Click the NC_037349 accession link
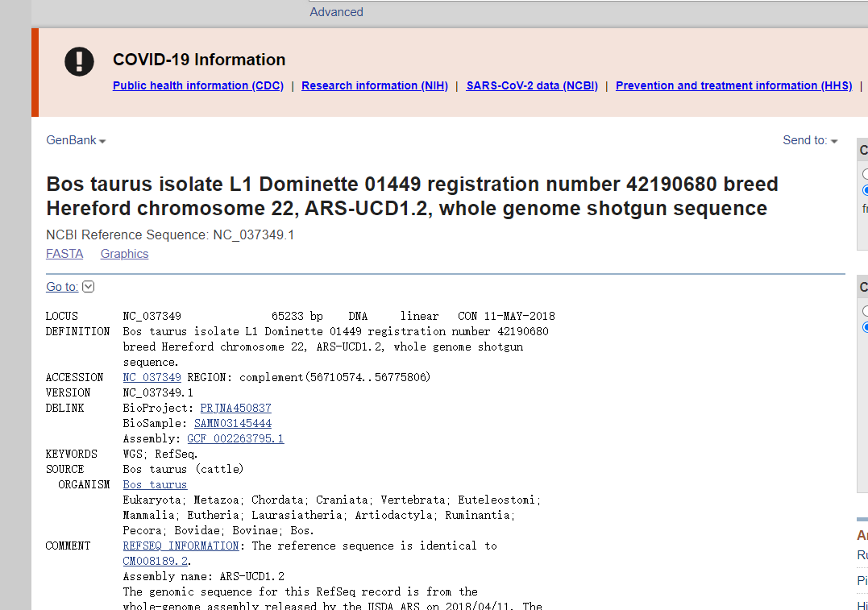 (152, 377)
